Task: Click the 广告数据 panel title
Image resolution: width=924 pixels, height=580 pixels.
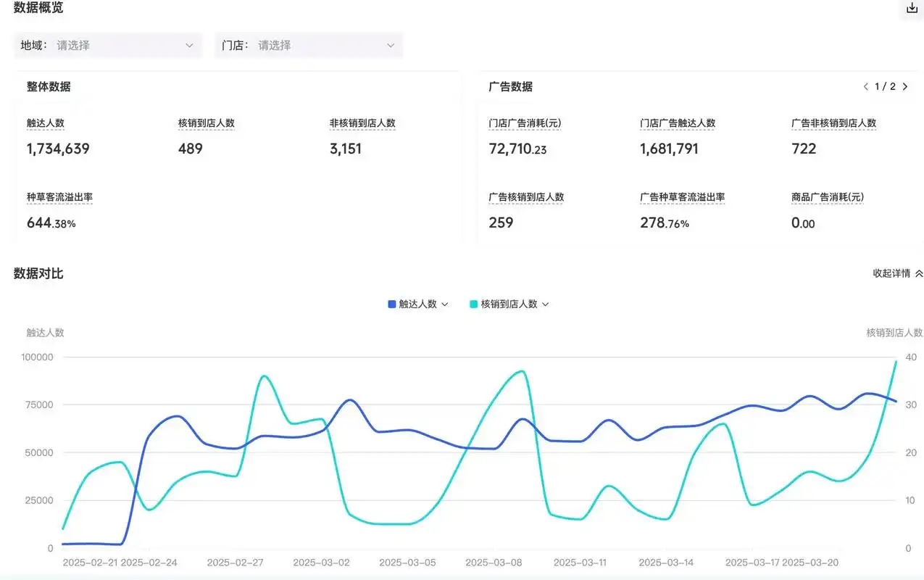Action: click(511, 86)
